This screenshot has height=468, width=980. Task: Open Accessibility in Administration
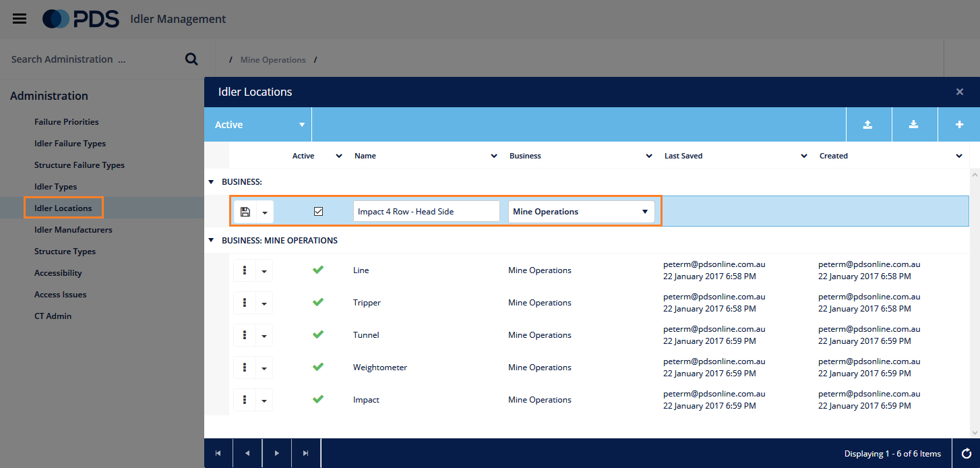(x=58, y=273)
